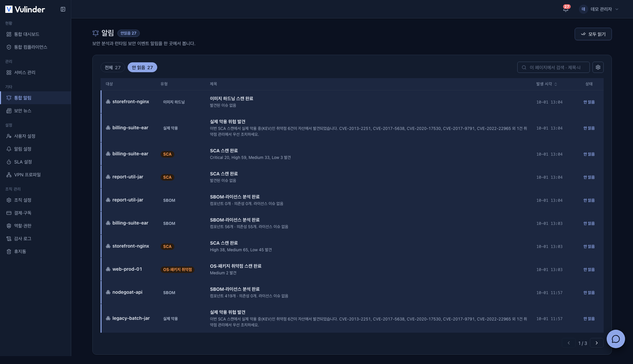Click the Vulinder logo
The width and height of the screenshot is (633, 364).
(x=25, y=9)
